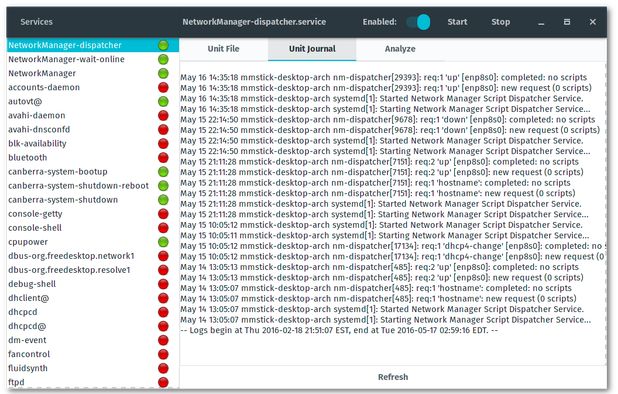Select the ftpd service
The image size is (618, 394).
(93, 382)
